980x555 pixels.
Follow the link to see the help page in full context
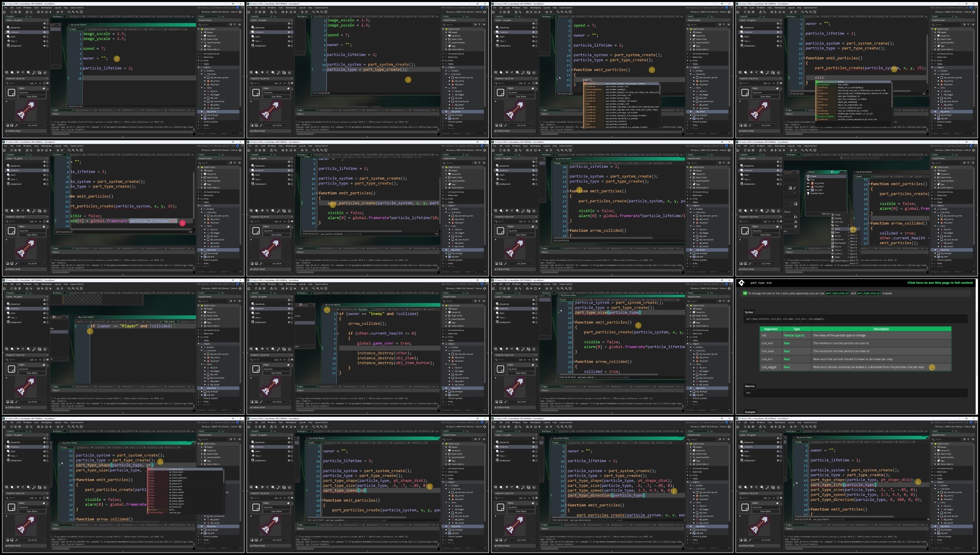point(940,283)
